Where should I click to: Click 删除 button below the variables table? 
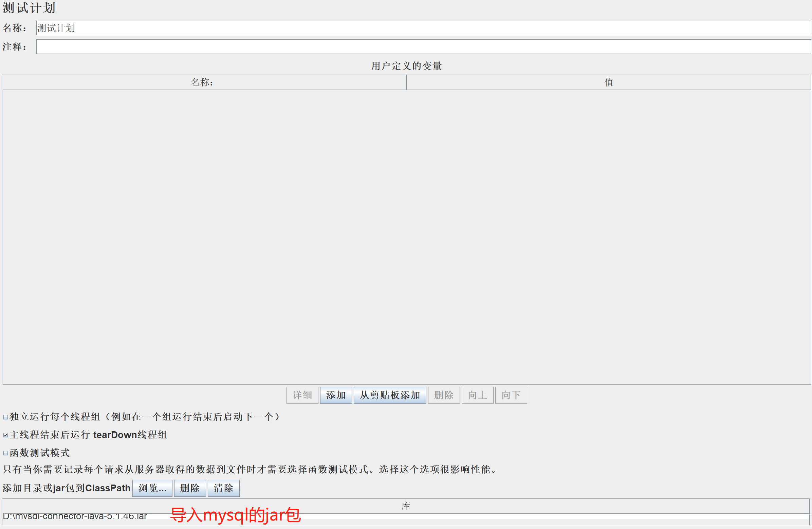coord(444,395)
